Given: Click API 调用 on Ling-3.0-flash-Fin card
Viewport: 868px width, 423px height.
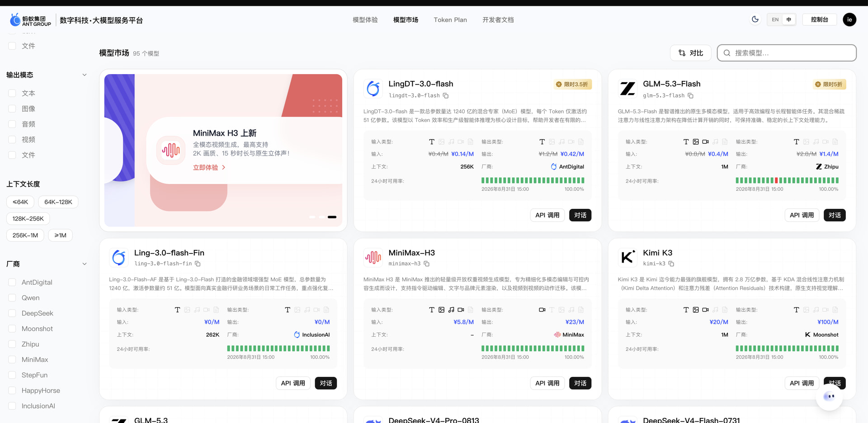Looking at the screenshot, I should click(x=293, y=383).
